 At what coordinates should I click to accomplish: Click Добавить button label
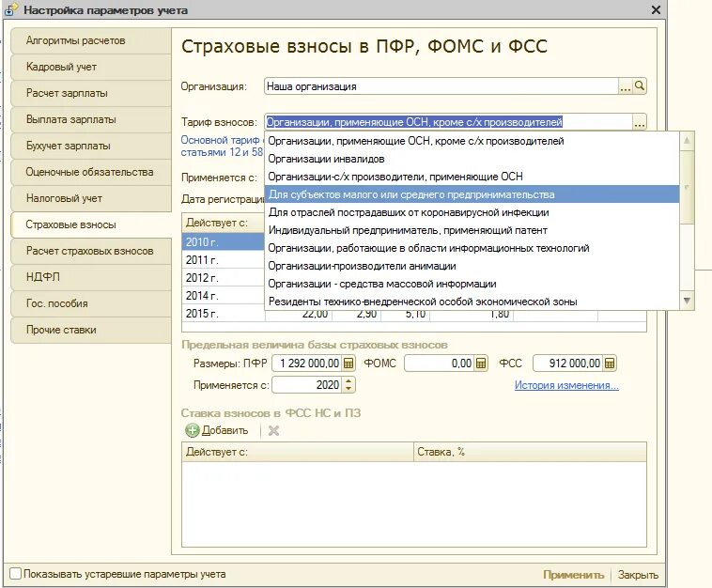[224, 430]
